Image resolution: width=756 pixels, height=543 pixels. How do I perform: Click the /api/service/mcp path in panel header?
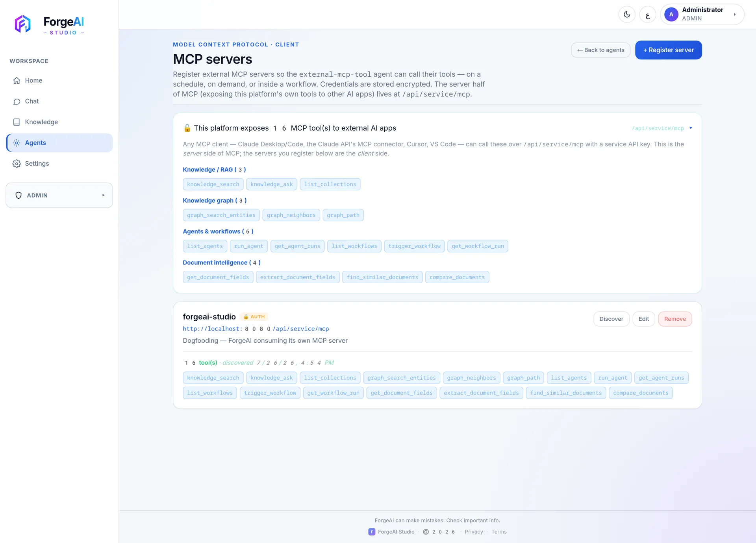658,128
